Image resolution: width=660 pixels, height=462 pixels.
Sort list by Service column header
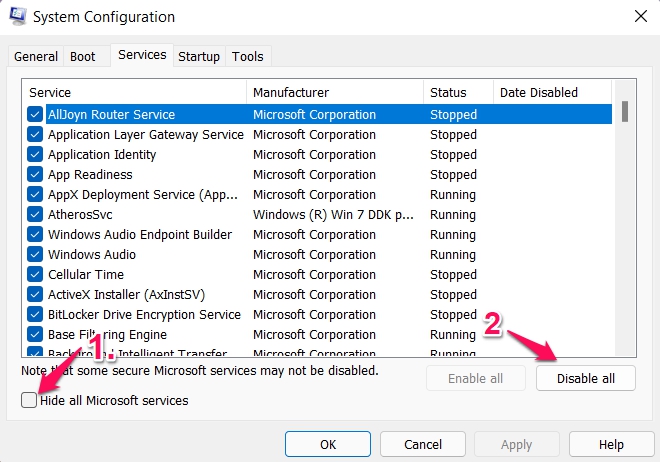click(134, 92)
